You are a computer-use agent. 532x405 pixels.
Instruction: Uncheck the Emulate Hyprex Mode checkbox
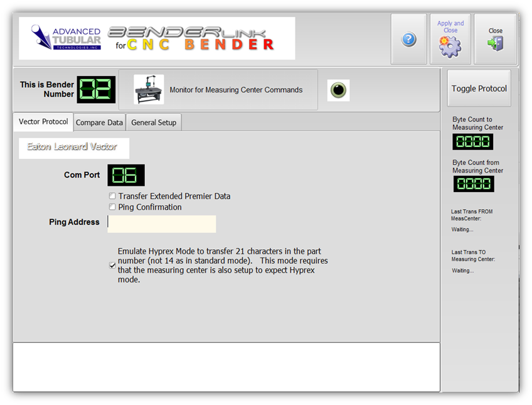point(112,266)
